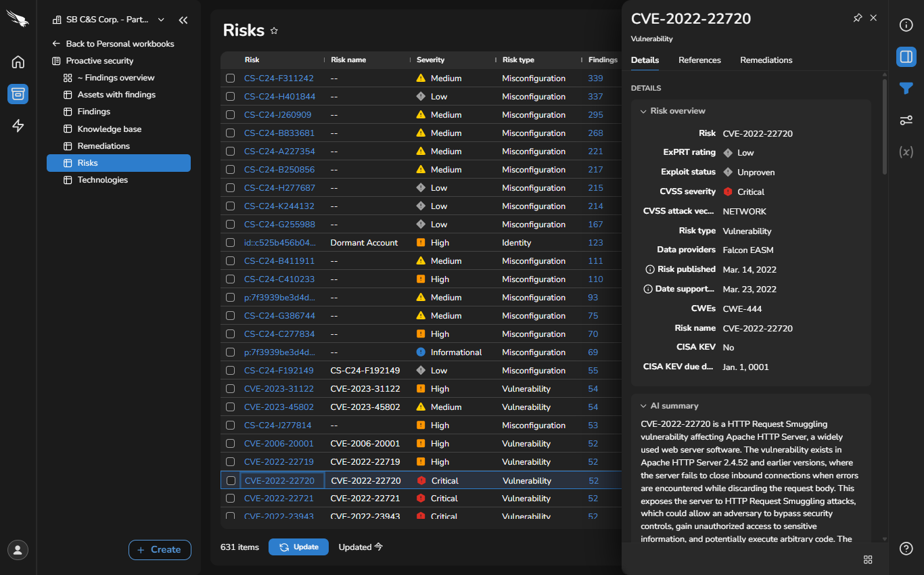Toggle the side panel icon in right rail
The height and width of the screenshot is (575, 924).
pos(906,56)
